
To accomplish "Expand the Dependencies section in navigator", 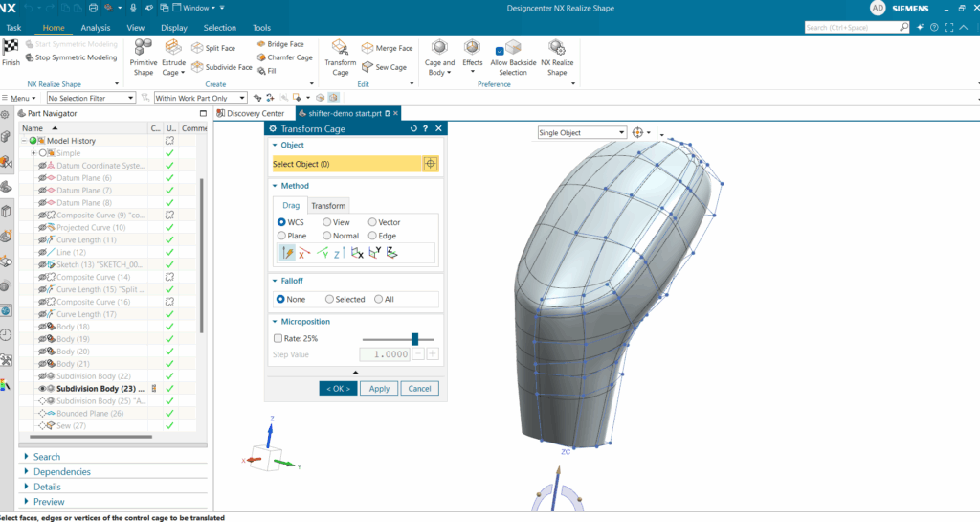I will [61, 471].
